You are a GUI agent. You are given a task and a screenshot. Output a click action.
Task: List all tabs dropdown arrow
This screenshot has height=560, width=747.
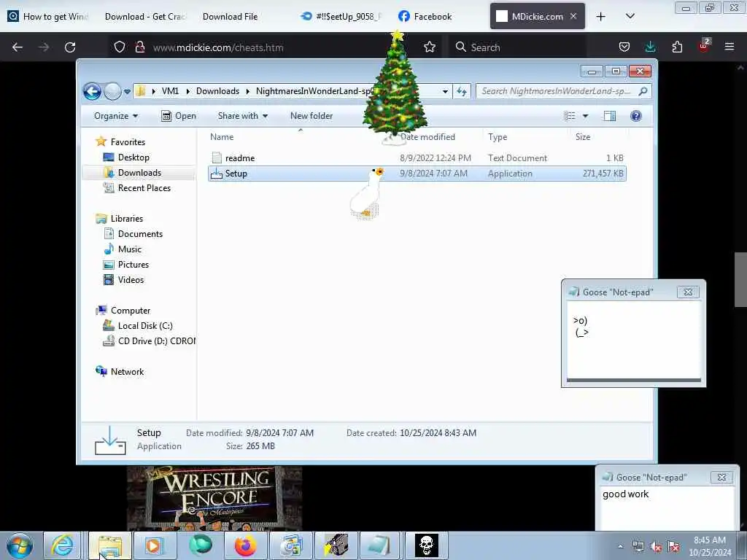(x=630, y=17)
